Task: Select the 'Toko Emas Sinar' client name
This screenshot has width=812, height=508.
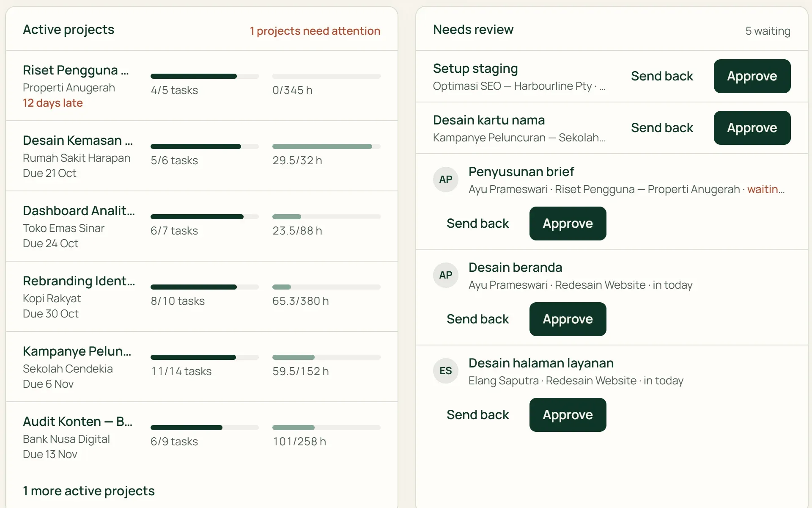Action: coord(63,228)
